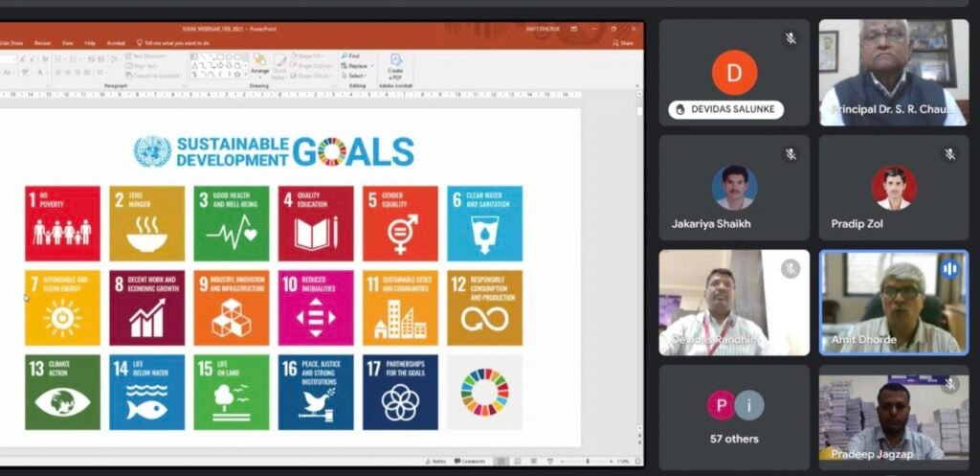Click the Share button in PowerPoint
Viewport: 980px width, 476px height.
(626, 43)
